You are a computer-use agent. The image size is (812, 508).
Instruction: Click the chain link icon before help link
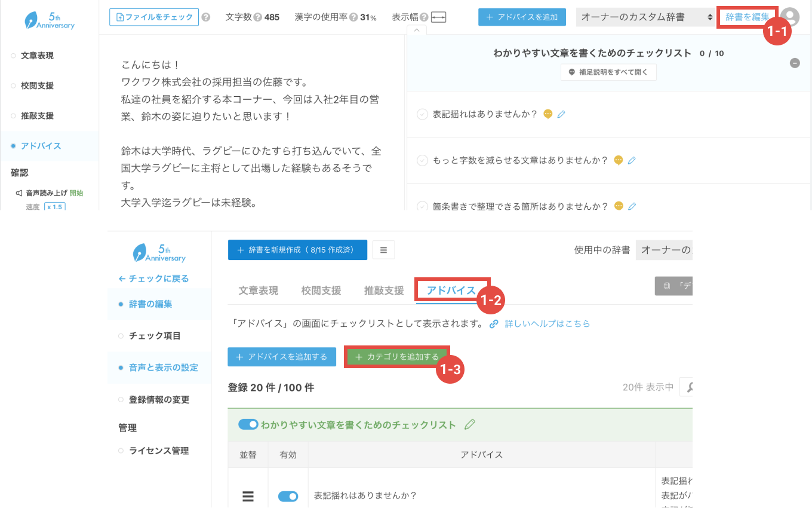494,324
